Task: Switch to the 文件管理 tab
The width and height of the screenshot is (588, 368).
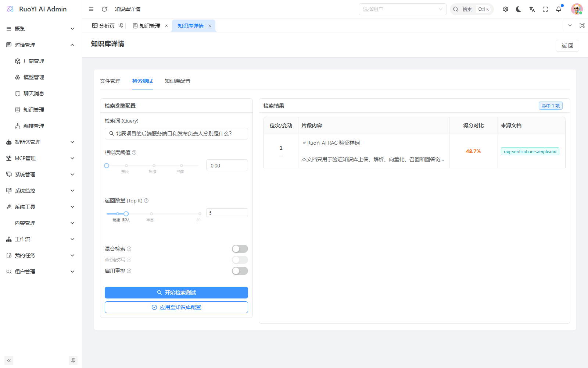Action: (x=110, y=81)
